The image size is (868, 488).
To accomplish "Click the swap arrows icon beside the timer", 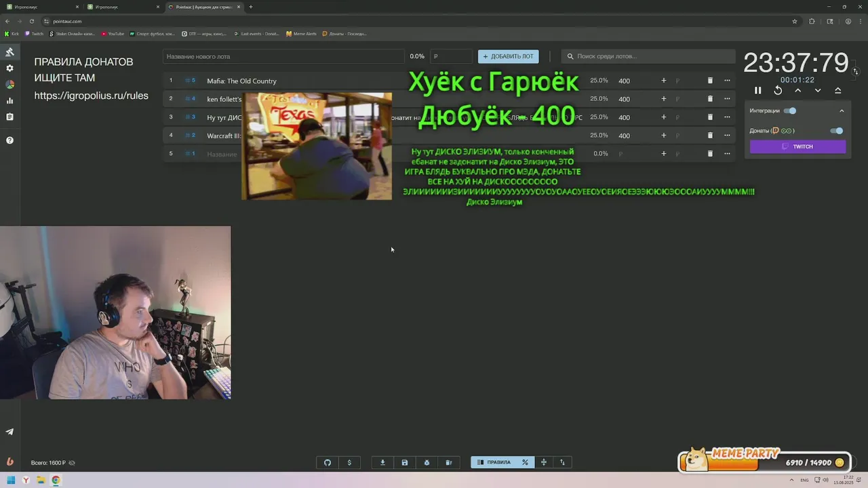I will (856, 71).
